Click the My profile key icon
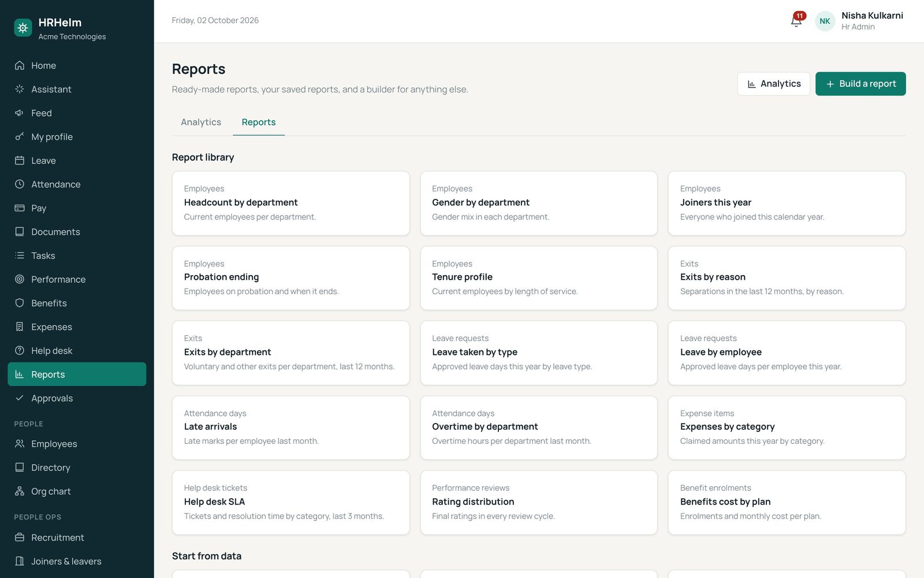The height and width of the screenshot is (578, 924). pyautogui.click(x=20, y=136)
